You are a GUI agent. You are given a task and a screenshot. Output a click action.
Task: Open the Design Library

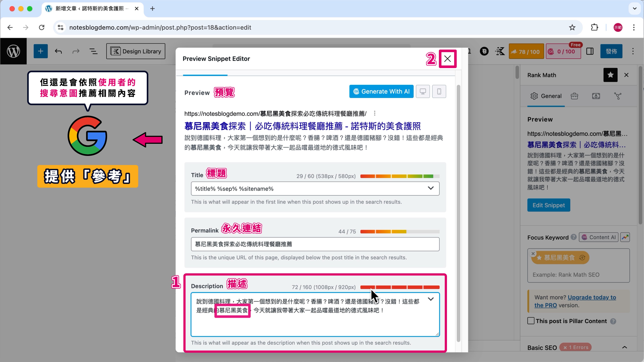(136, 51)
